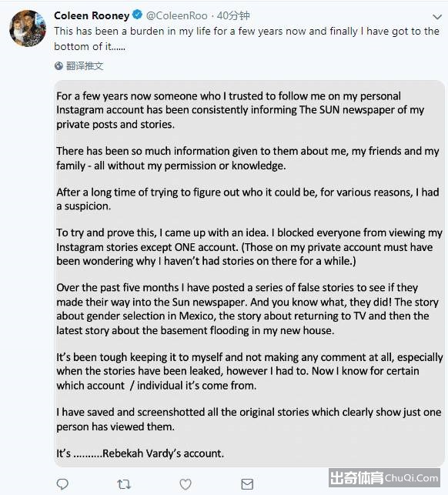The image size is (448, 495).
Task: Like the tweet with the heart icon
Action: (186, 484)
